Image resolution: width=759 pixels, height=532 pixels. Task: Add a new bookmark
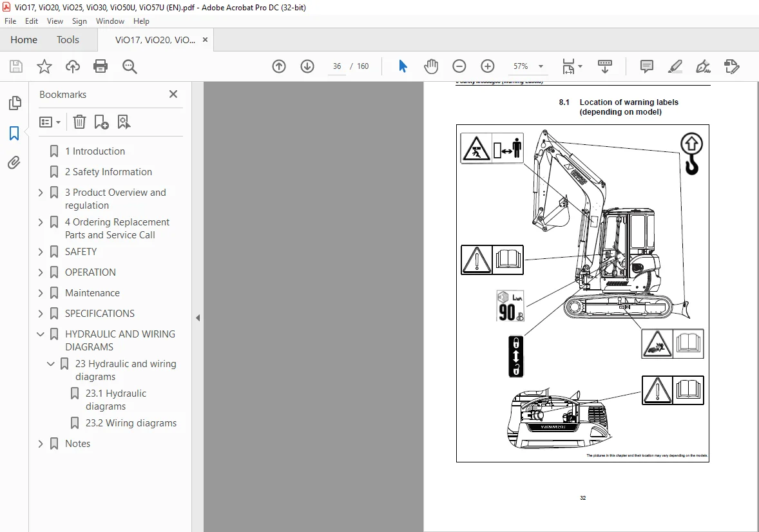(x=101, y=122)
